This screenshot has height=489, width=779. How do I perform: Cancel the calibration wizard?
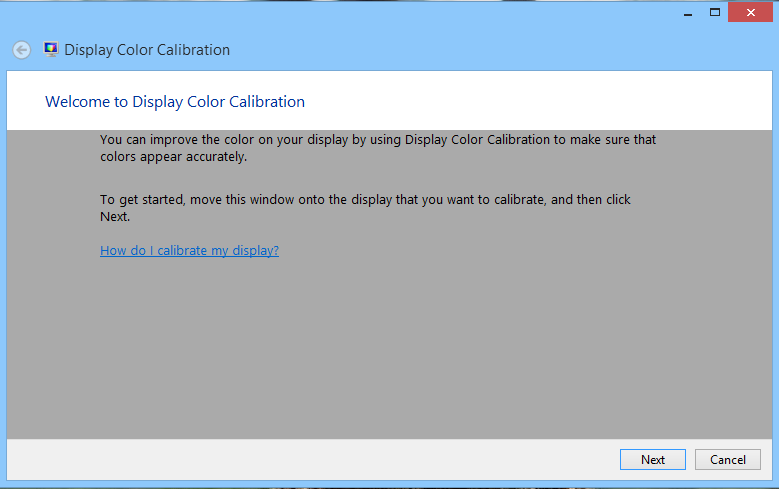point(727,460)
